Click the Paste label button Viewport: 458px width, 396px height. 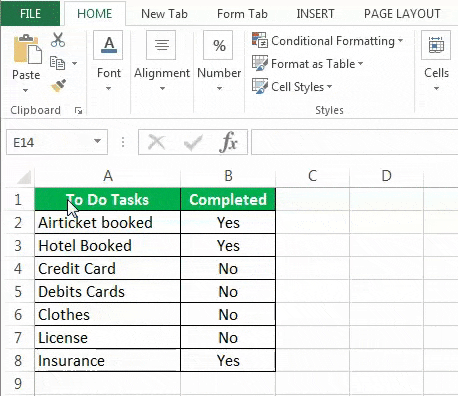[26, 75]
